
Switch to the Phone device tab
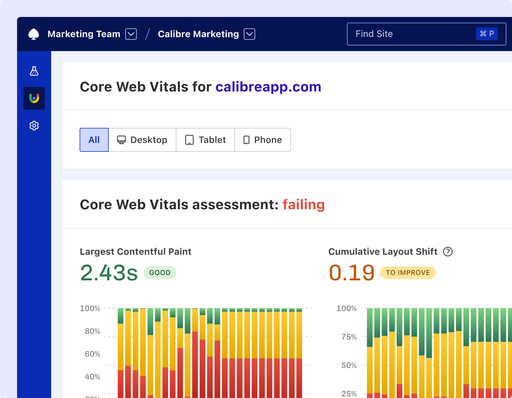[263, 140]
